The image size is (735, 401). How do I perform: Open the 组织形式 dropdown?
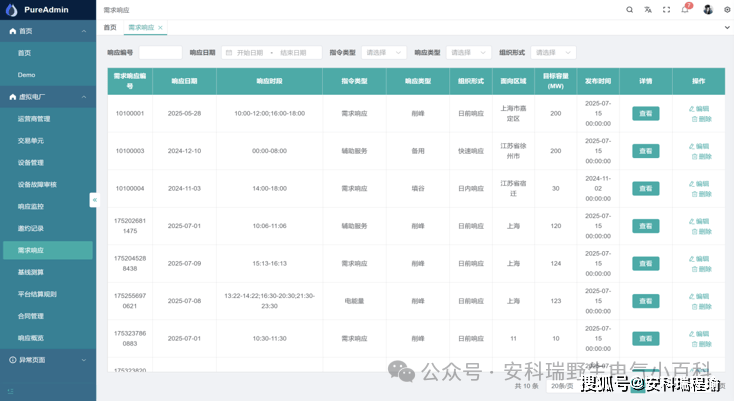point(553,53)
